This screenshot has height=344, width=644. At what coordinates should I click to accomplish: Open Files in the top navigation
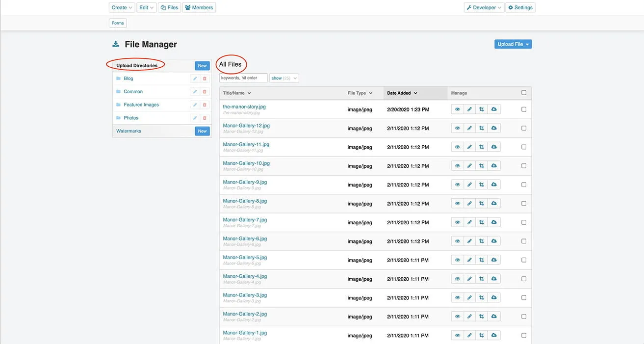[x=169, y=7]
